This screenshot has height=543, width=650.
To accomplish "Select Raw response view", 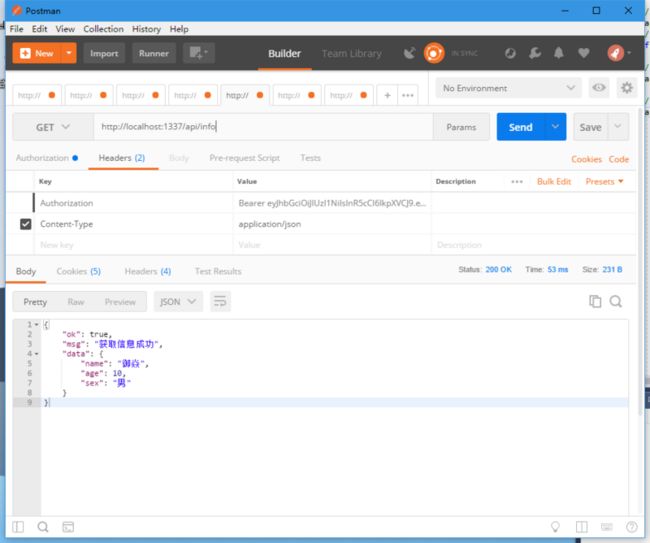I will (x=76, y=302).
